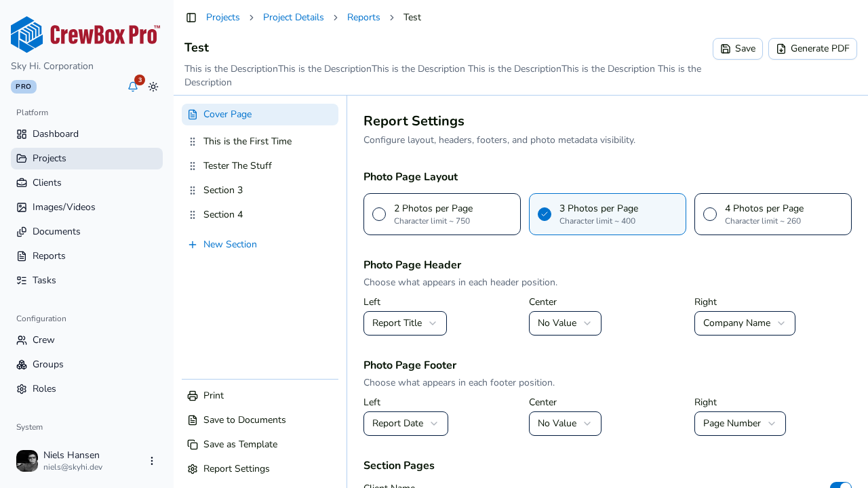Screen dimensions: 868x488
Task: Click niels@skyhi.dev email text
Action: tap(73, 467)
